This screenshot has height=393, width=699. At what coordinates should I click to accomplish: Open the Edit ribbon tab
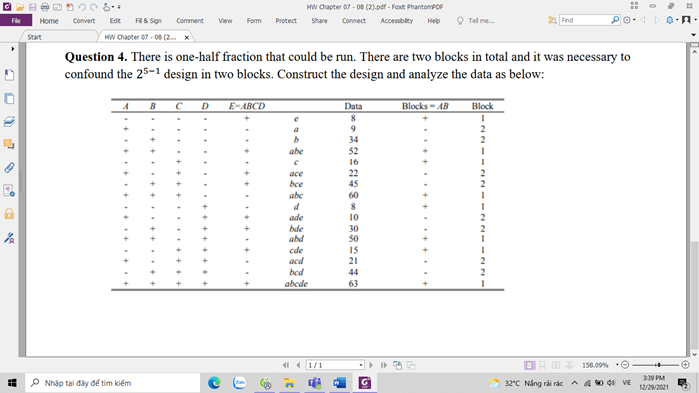click(x=115, y=20)
